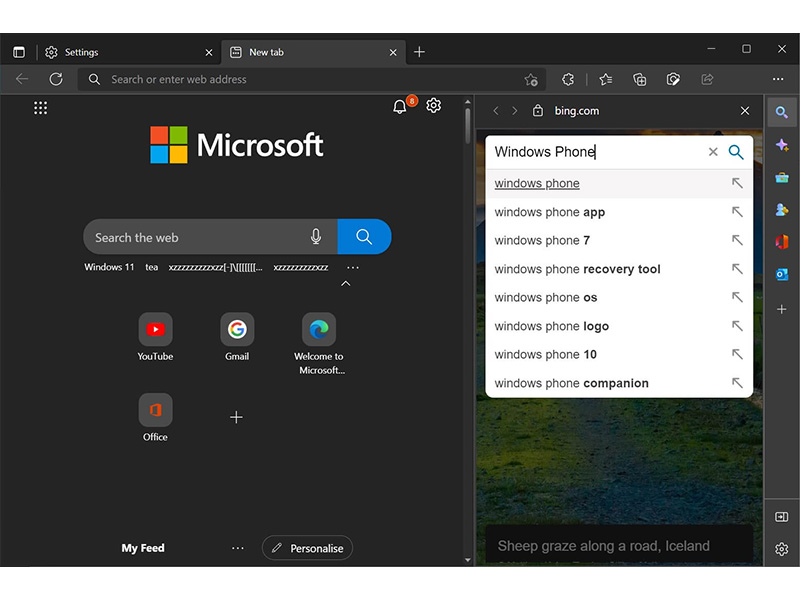Open the Extensions puzzle icon
Image resolution: width=800 pixels, height=600 pixels.
568,79
